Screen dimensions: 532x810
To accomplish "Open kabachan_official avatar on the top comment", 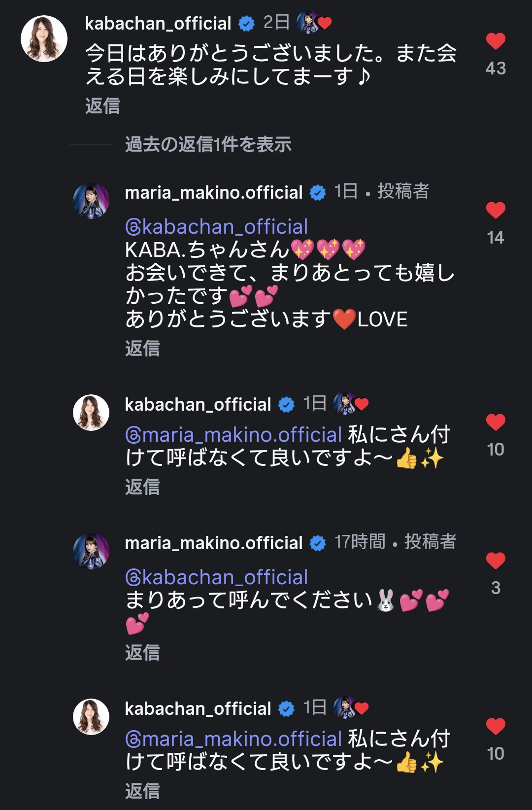I will 44,39.
